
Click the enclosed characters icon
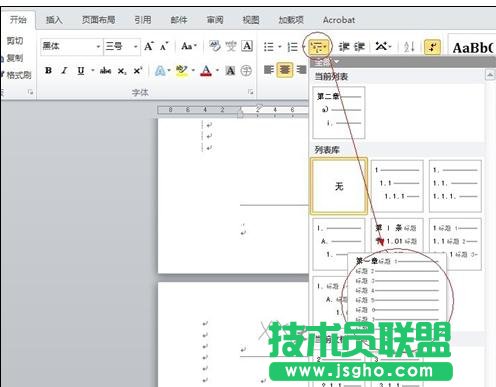[246, 71]
